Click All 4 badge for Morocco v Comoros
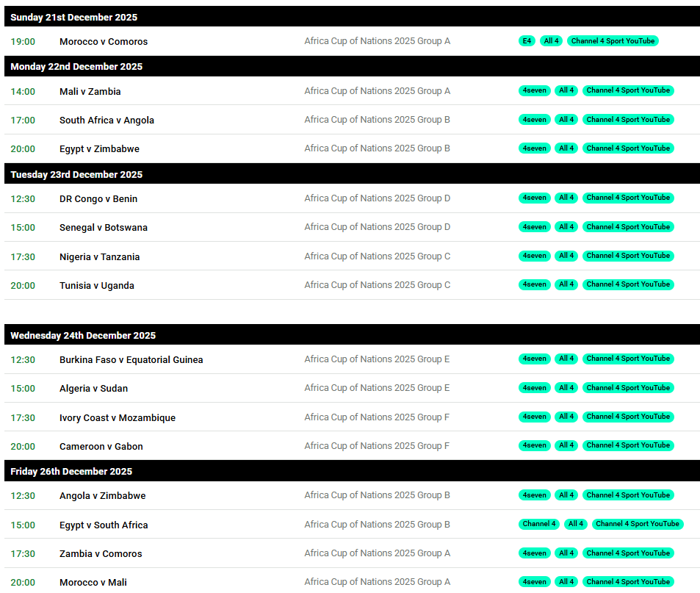700x593 pixels. (552, 41)
